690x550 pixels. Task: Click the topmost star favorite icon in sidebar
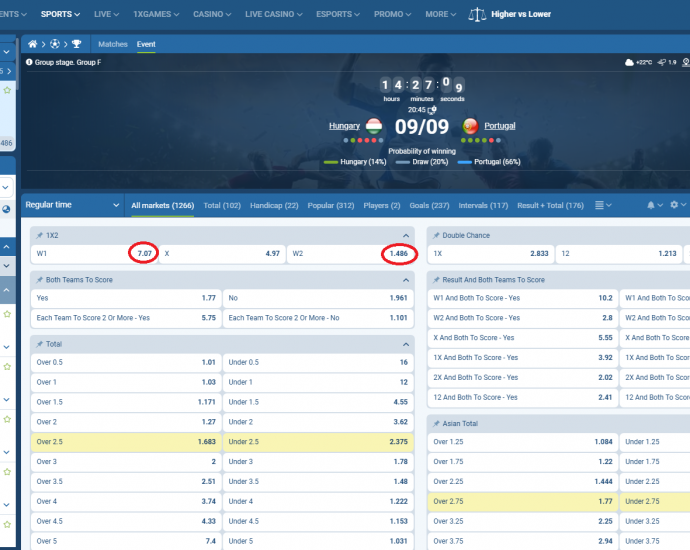tap(7, 90)
